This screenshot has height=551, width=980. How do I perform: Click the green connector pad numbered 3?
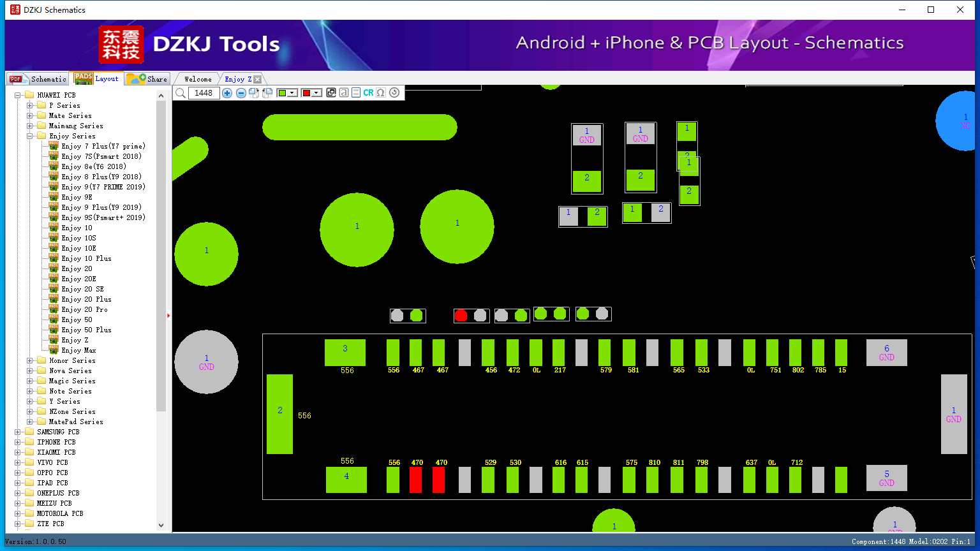345,353
